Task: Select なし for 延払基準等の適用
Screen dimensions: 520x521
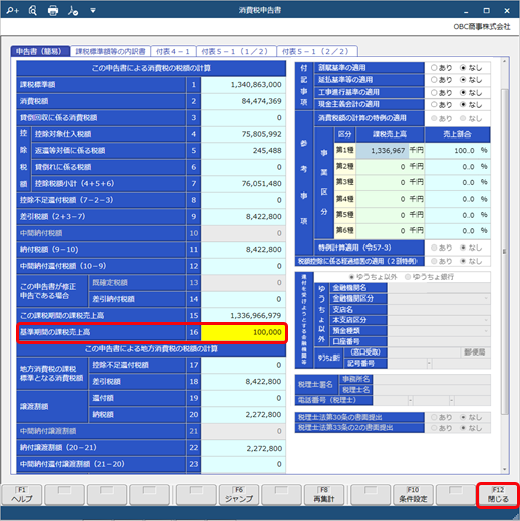Action: click(463, 80)
